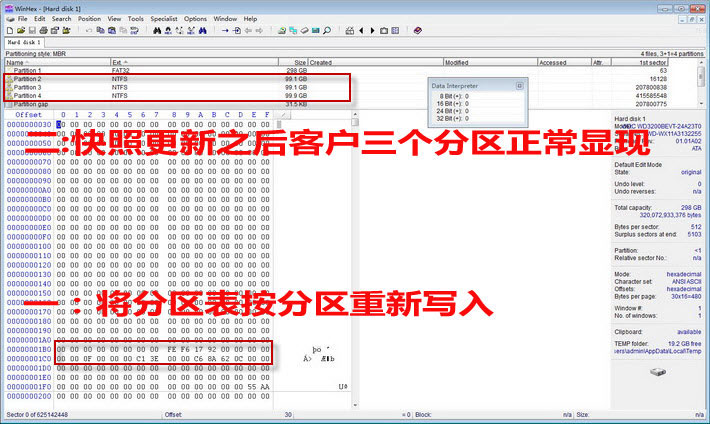Click the Modified column header
This screenshot has height=424, width=710.
tap(490, 62)
